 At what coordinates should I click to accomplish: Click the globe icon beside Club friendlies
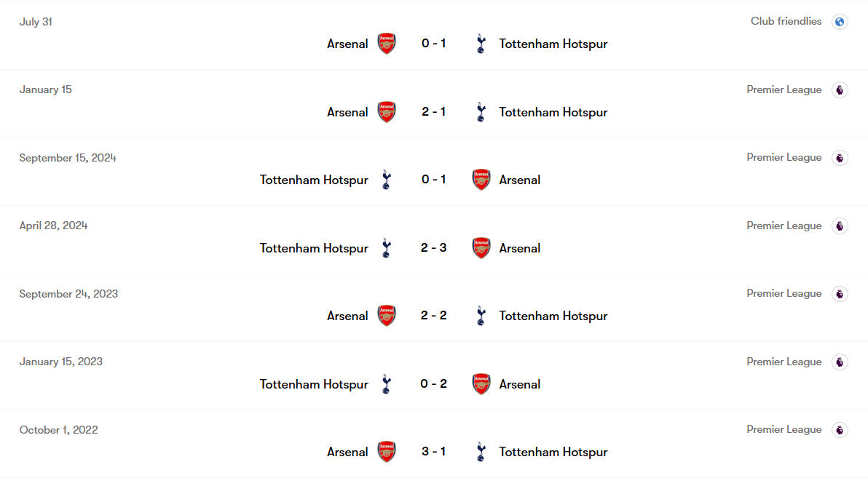[840, 22]
